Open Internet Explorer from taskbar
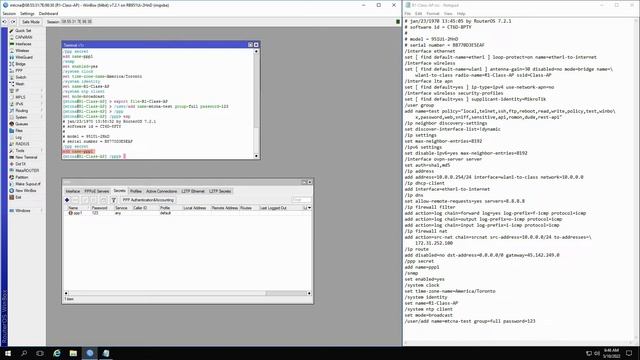The image size is (640, 360). [x=57, y=353]
